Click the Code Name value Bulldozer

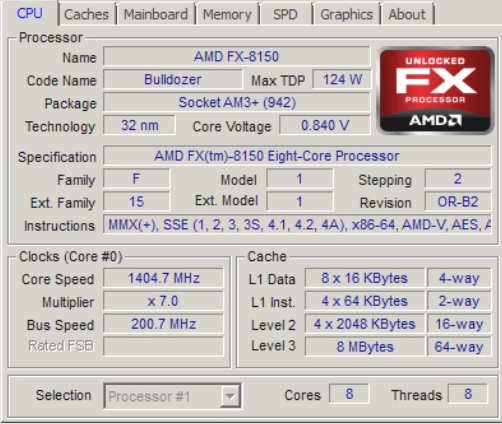coord(173,79)
